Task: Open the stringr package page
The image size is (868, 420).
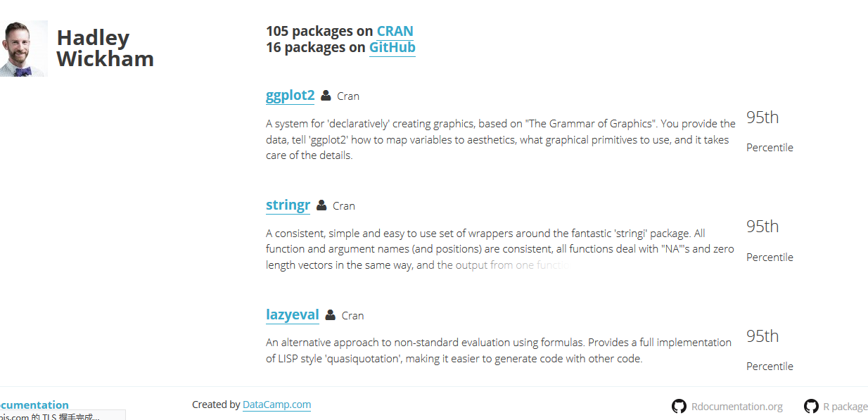Action: point(288,205)
